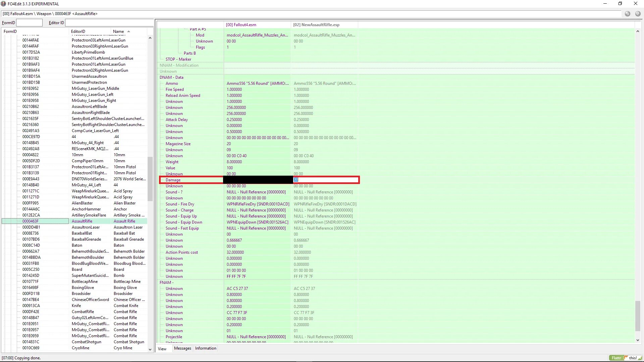Click the Flattr this button in status bar
The image size is (644, 362).
point(626,358)
